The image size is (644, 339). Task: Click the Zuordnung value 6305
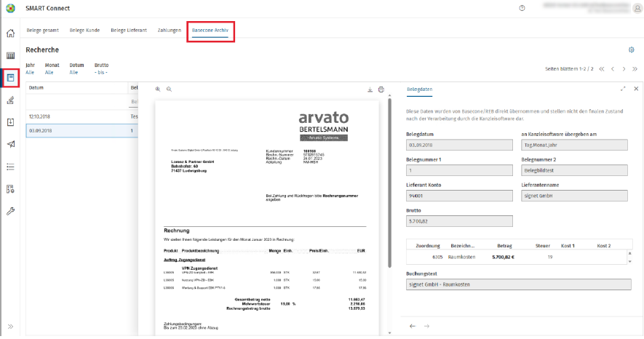(x=437, y=257)
